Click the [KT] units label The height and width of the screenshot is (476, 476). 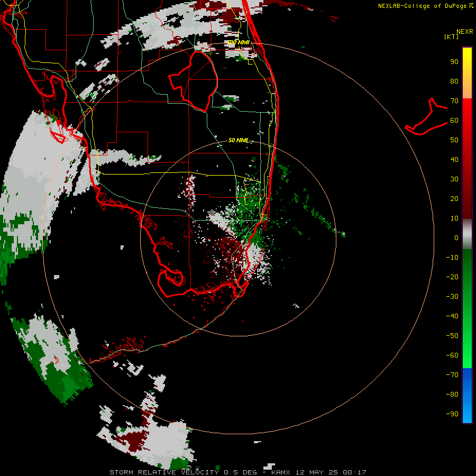(x=451, y=36)
